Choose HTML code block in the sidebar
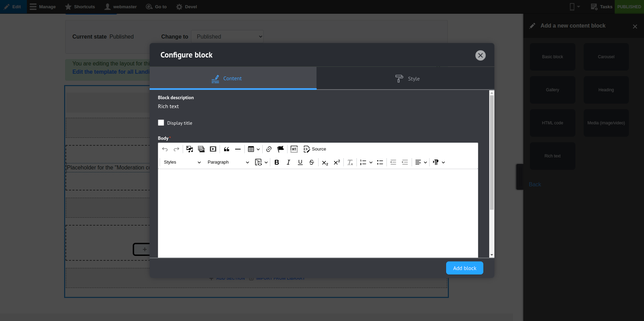The height and width of the screenshot is (321, 644). click(x=553, y=123)
